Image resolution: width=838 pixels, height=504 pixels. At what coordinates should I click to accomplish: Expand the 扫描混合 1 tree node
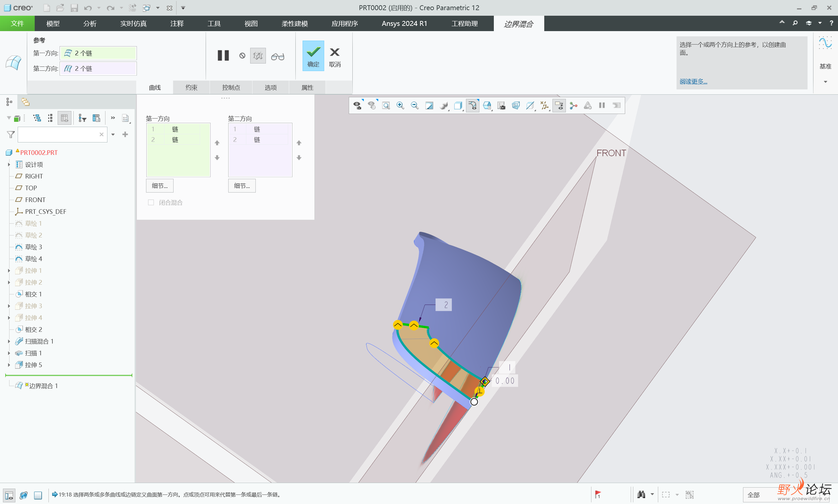click(9, 341)
